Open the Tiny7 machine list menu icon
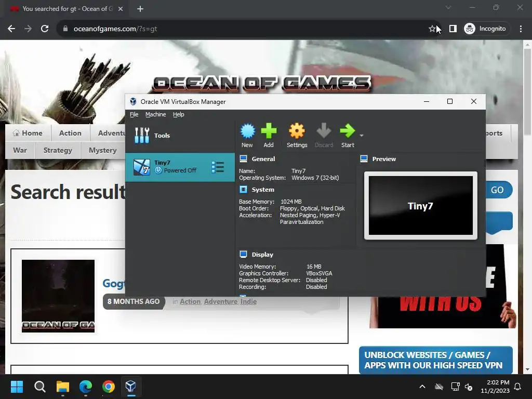 (x=218, y=167)
